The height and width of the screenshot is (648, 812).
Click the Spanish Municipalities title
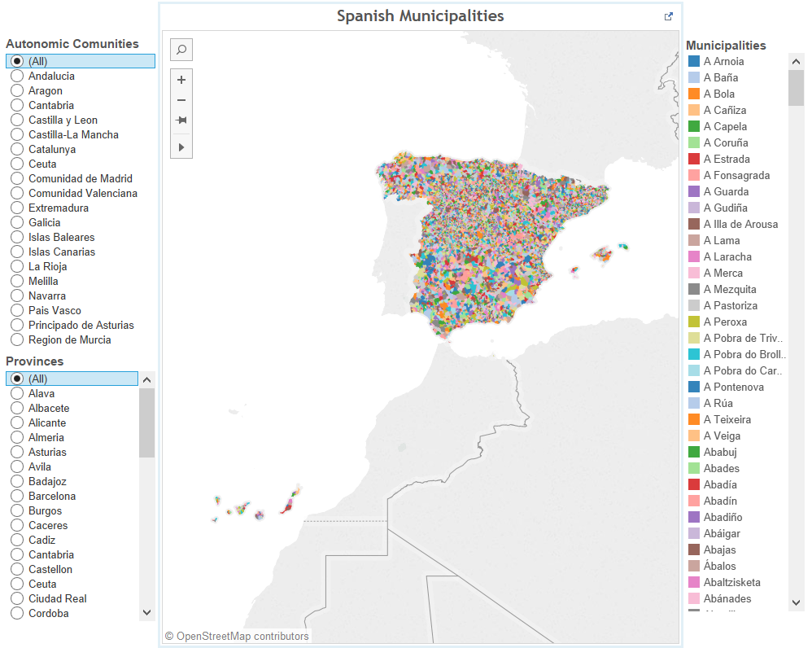tap(420, 16)
